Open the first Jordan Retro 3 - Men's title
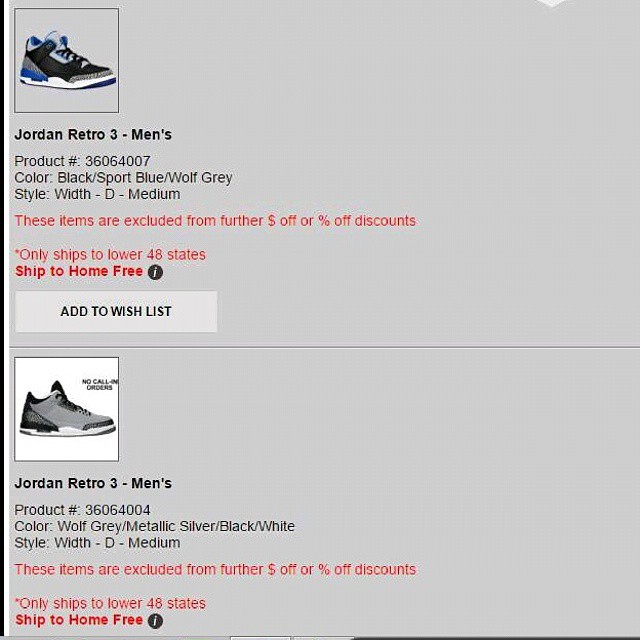 coord(93,135)
